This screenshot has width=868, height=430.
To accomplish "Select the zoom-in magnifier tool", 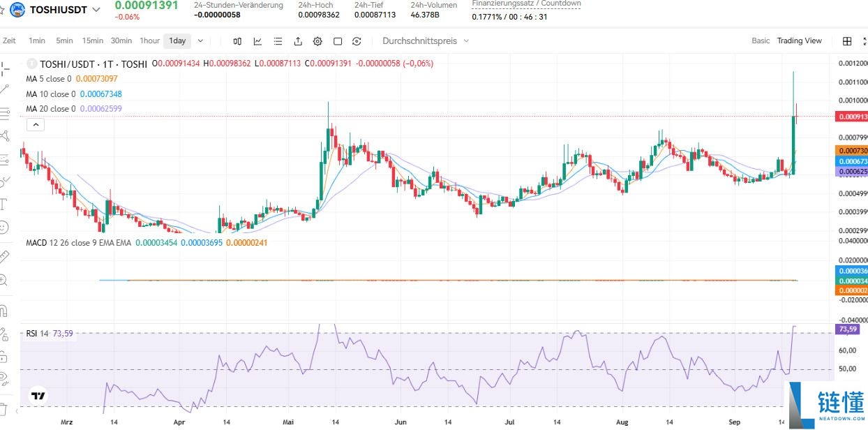I will point(3,280).
